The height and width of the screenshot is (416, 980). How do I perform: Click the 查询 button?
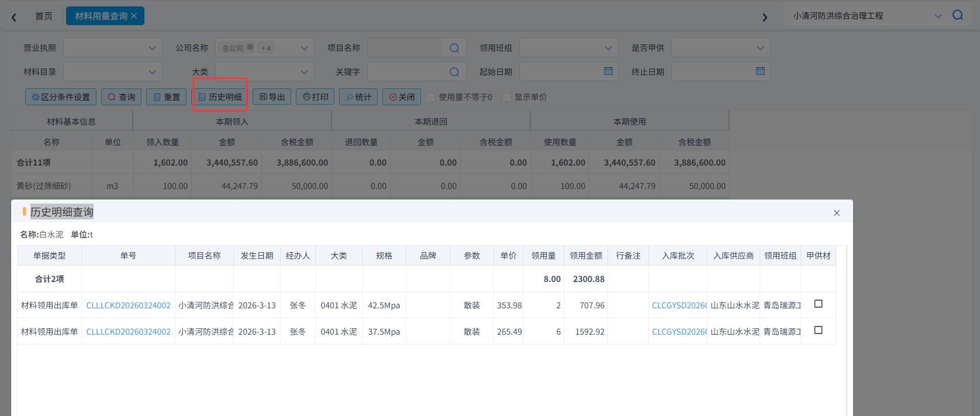(122, 97)
